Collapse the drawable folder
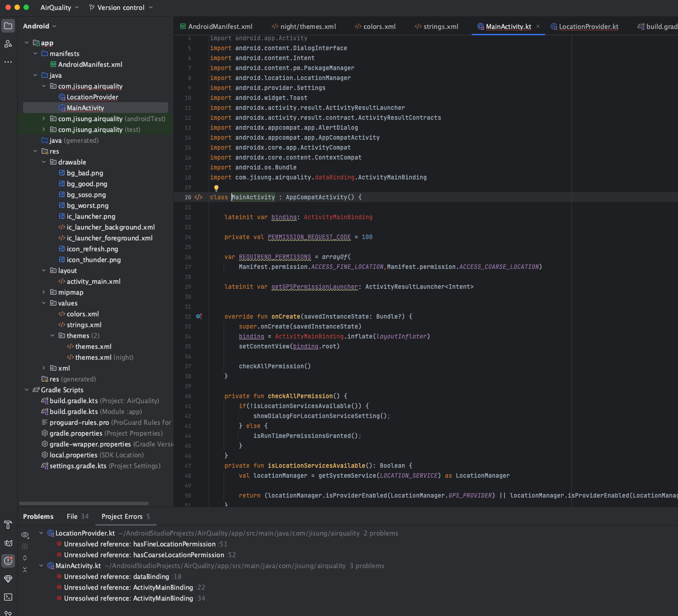678x616 pixels. tap(44, 162)
